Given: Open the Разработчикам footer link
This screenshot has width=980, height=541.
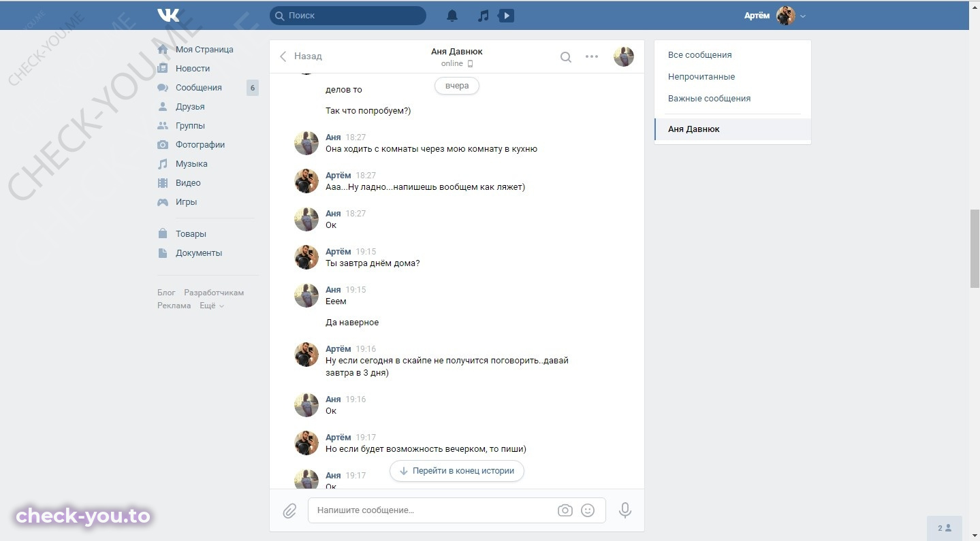Looking at the screenshot, I should (214, 293).
